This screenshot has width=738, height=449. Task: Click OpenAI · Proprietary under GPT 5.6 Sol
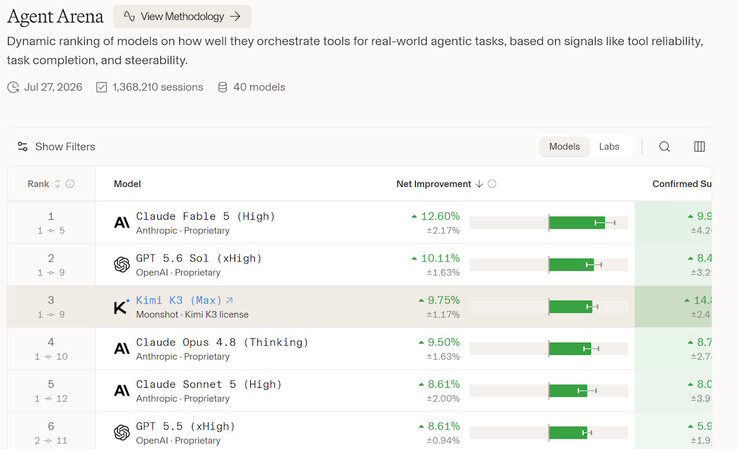pyautogui.click(x=178, y=273)
